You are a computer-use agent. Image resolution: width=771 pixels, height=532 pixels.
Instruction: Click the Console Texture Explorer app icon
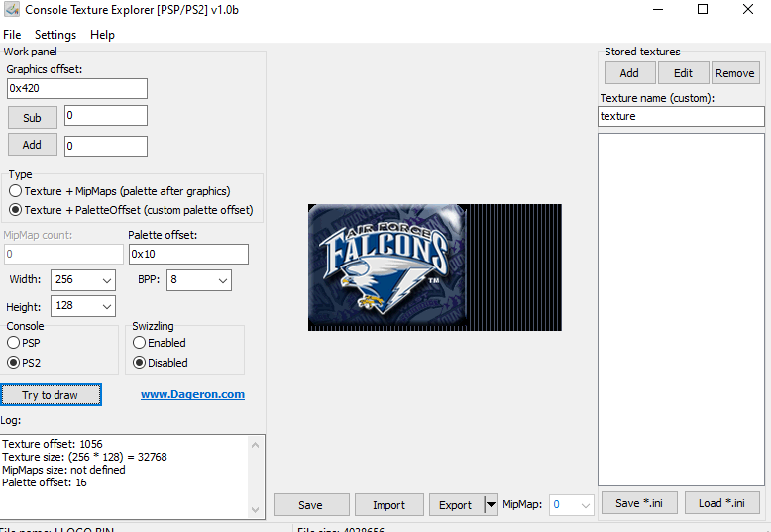pyautogui.click(x=12, y=9)
